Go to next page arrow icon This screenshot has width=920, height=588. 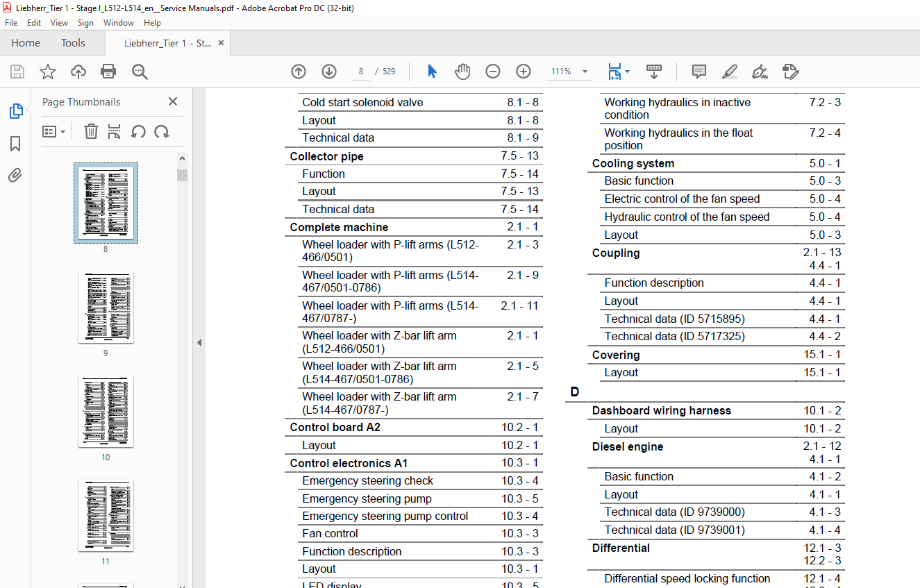point(329,72)
